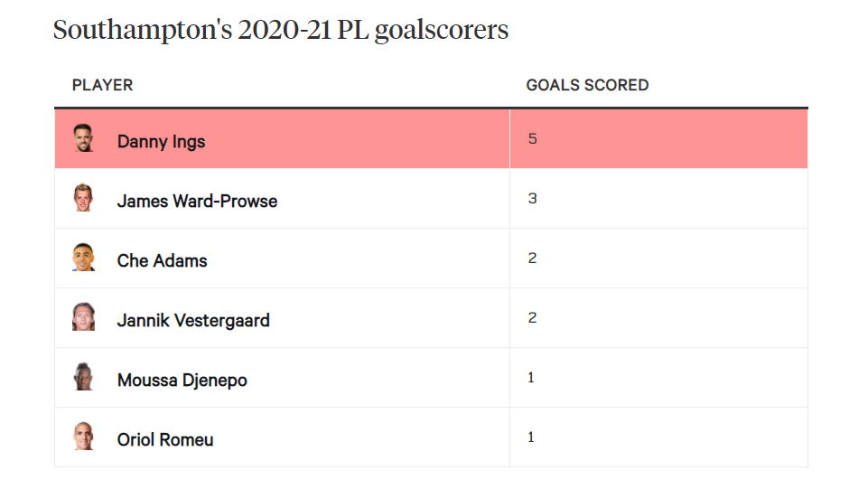Click the Danny Ings name text

click(161, 142)
